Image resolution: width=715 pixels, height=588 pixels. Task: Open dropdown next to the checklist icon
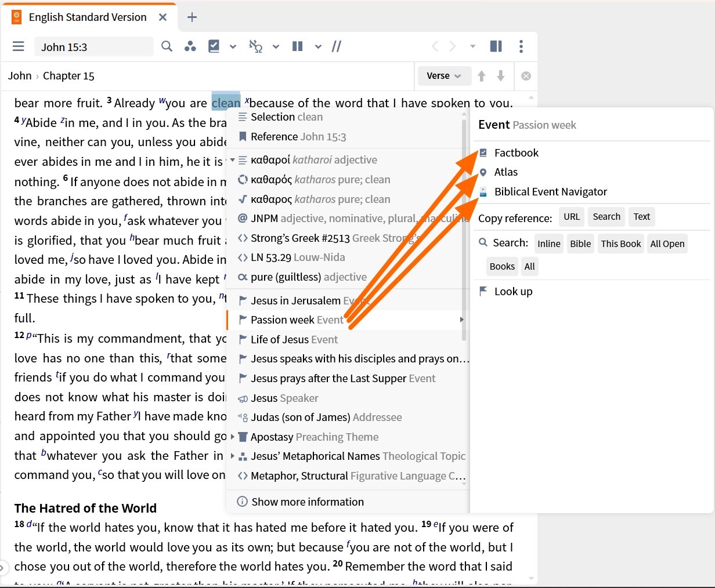click(x=233, y=46)
